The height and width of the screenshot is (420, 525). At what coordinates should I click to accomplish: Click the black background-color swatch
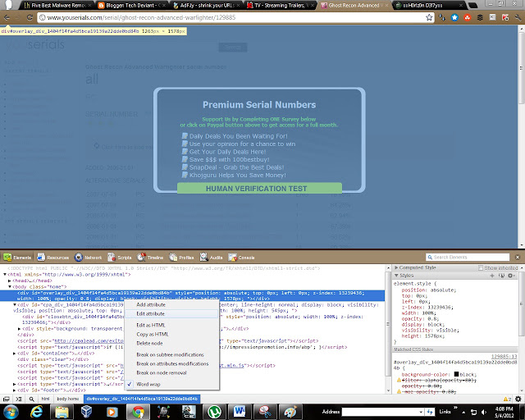click(456, 374)
